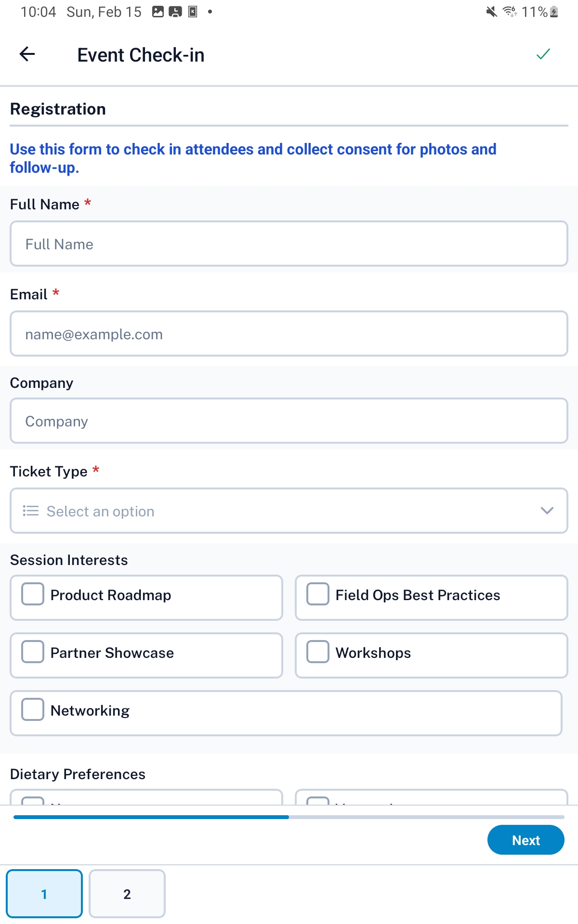Tap the back arrow to leave Event Check-in
This screenshot has width=578, height=924.
[x=27, y=54]
